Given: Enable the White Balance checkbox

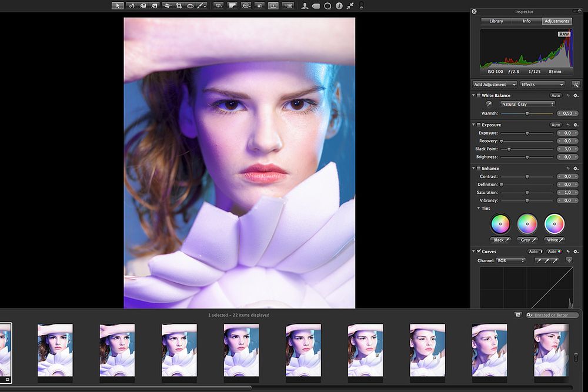Looking at the screenshot, I should (x=479, y=95).
